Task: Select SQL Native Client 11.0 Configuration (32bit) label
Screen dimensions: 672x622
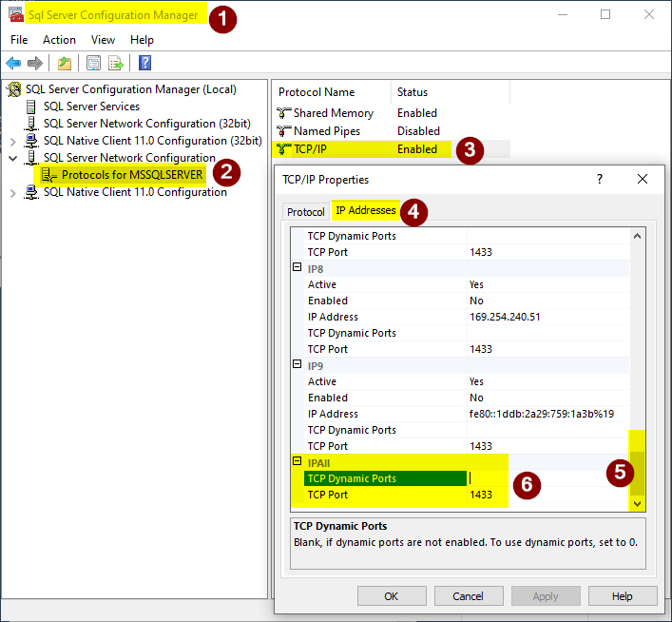Action: pos(153,141)
